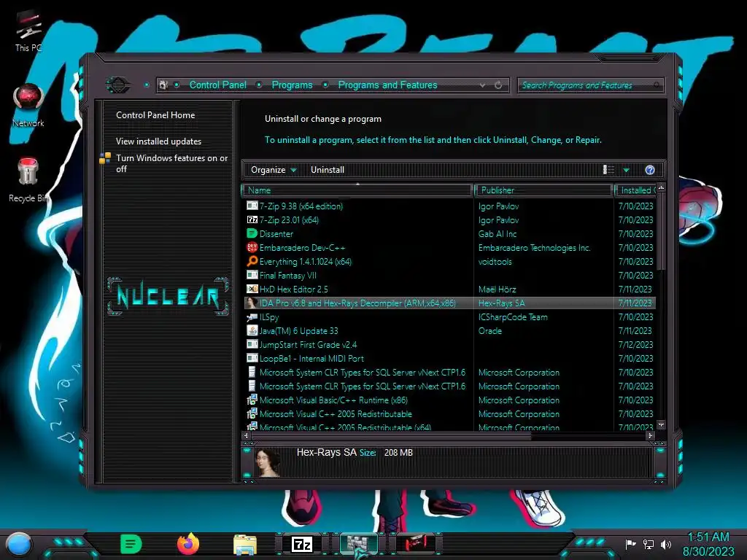This screenshot has height=560, width=747.
Task: Change the view with the view icon
Action: (608, 170)
